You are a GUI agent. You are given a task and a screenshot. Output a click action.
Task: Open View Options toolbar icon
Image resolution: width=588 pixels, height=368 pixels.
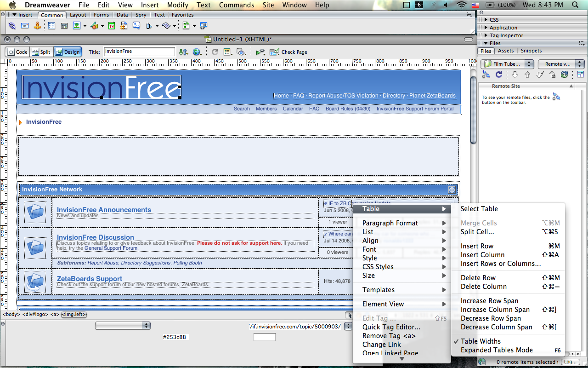(x=227, y=52)
